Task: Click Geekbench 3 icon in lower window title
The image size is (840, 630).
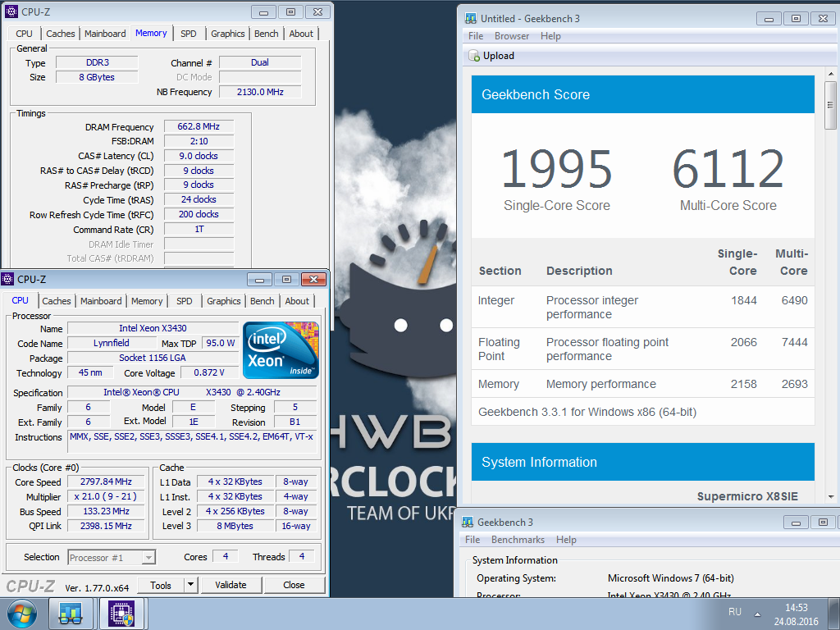Action: (468, 522)
